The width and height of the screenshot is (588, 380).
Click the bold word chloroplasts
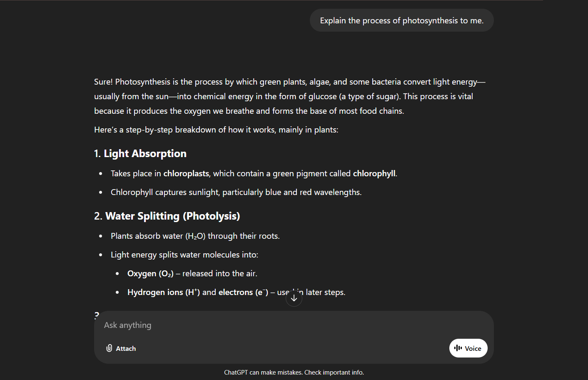(x=186, y=174)
